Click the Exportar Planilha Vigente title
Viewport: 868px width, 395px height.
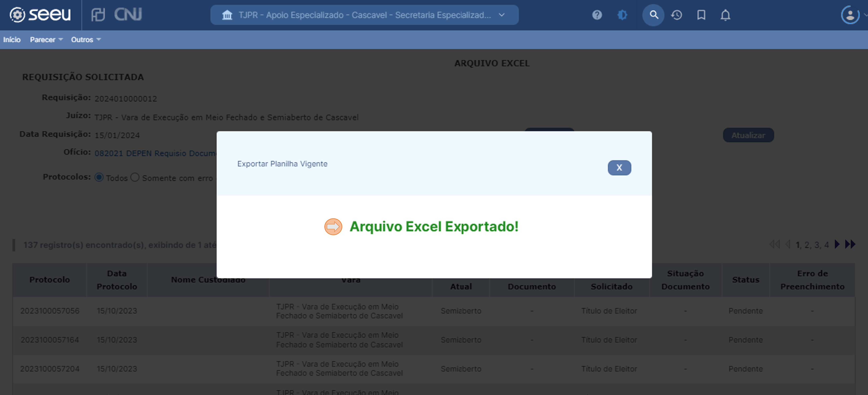[x=282, y=164]
